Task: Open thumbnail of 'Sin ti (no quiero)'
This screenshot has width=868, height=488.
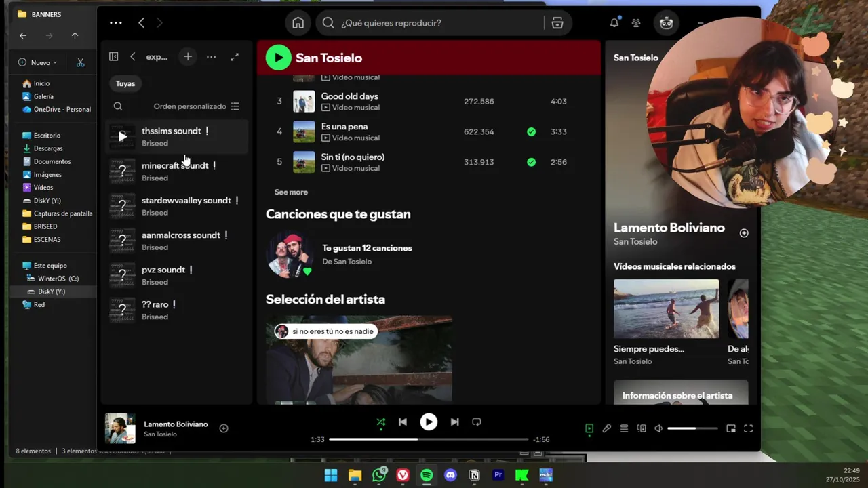Action: [304, 162]
